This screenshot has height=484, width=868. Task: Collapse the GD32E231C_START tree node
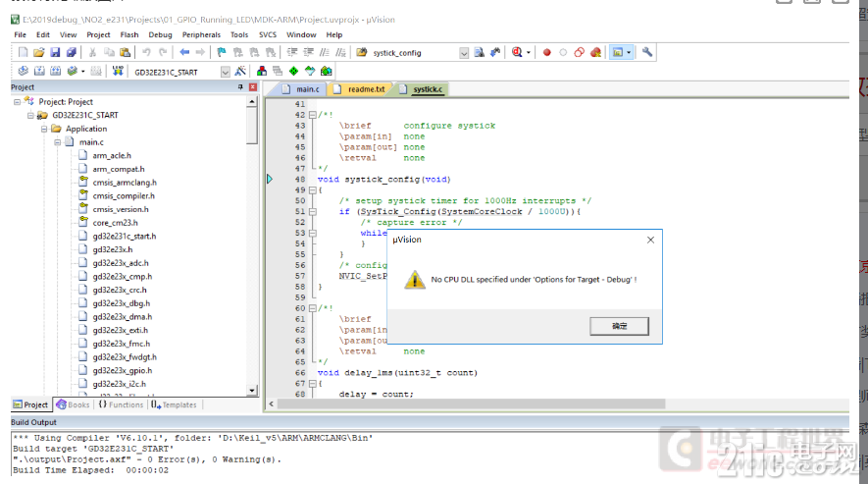(x=30, y=115)
